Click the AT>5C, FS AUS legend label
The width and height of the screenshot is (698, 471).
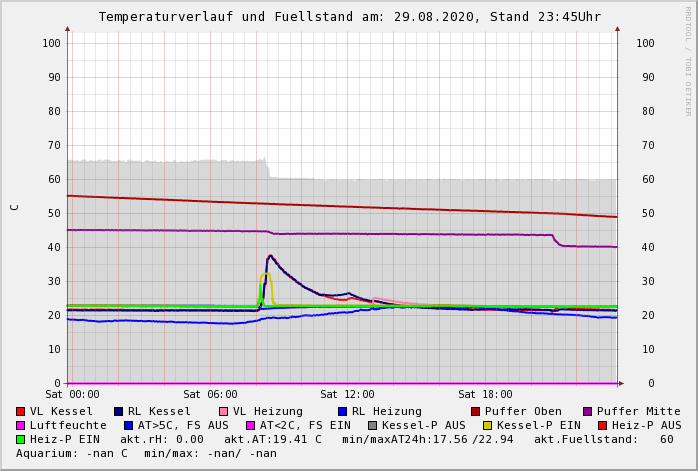183,425
